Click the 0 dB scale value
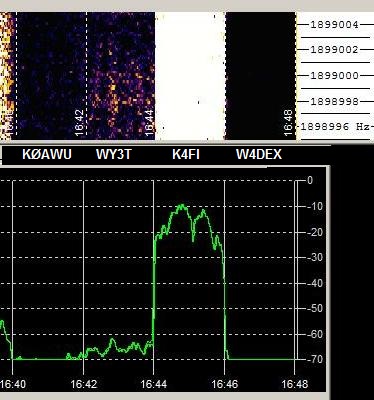374x400 pixels. [310, 180]
